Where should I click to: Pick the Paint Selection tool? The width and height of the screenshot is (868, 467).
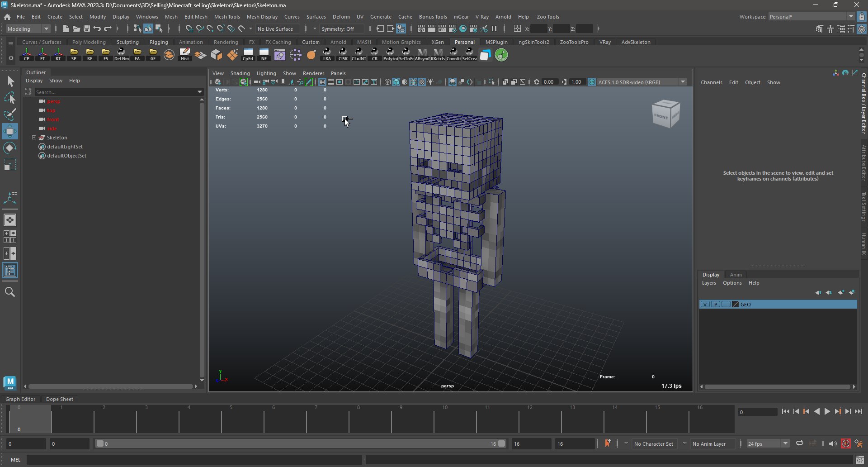click(x=9, y=114)
